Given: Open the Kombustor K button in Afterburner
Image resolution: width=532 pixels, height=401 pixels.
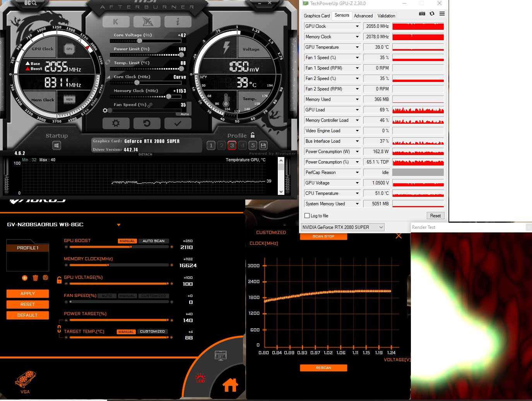Looking at the screenshot, I should click(x=116, y=22).
